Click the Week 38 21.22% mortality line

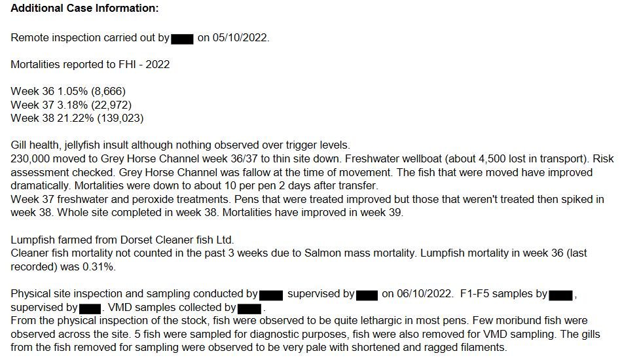[x=77, y=118]
